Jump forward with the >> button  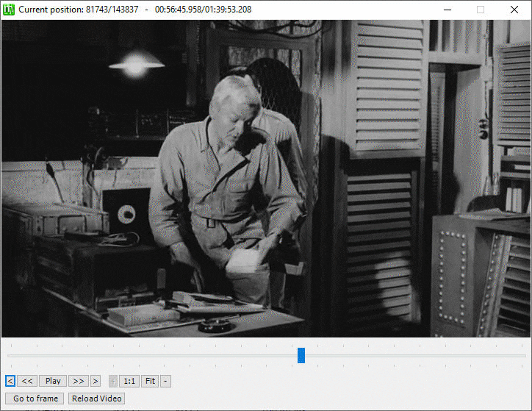click(79, 381)
